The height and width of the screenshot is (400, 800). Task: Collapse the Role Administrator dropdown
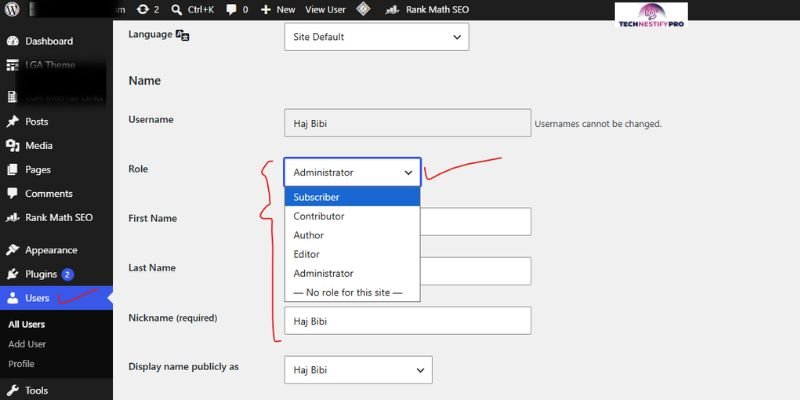[x=353, y=172]
